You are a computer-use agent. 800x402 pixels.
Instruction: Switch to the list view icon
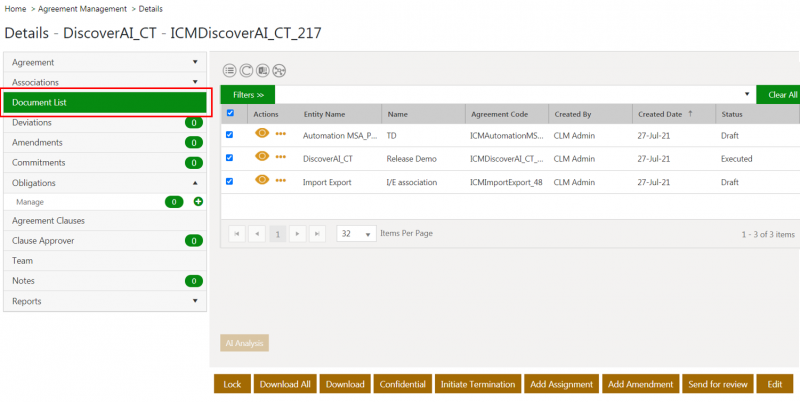coord(230,70)
